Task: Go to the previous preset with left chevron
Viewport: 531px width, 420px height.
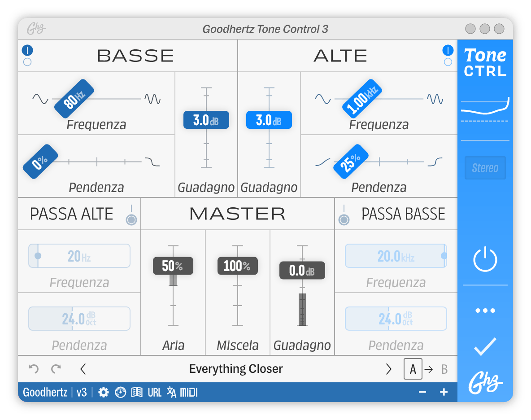Action: (x=83, y=368)
